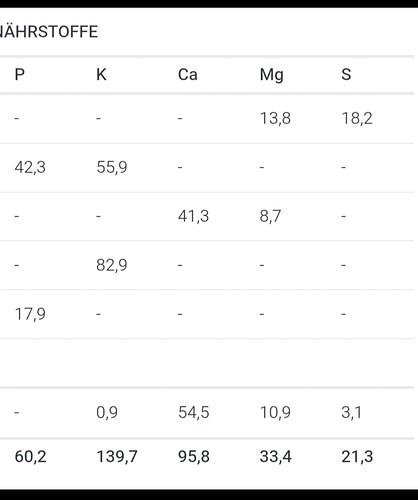Select the total P value 60,2
418x500 pixels.
point(30,456)
